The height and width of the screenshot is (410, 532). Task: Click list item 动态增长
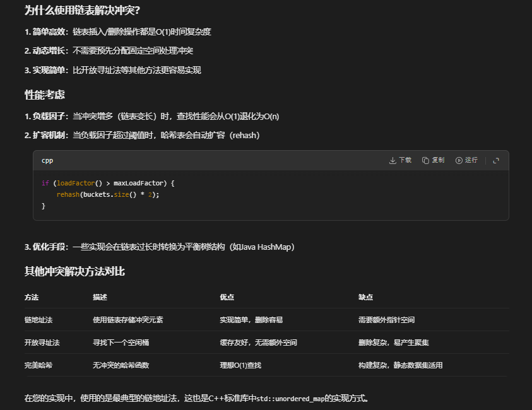[109, 51]
